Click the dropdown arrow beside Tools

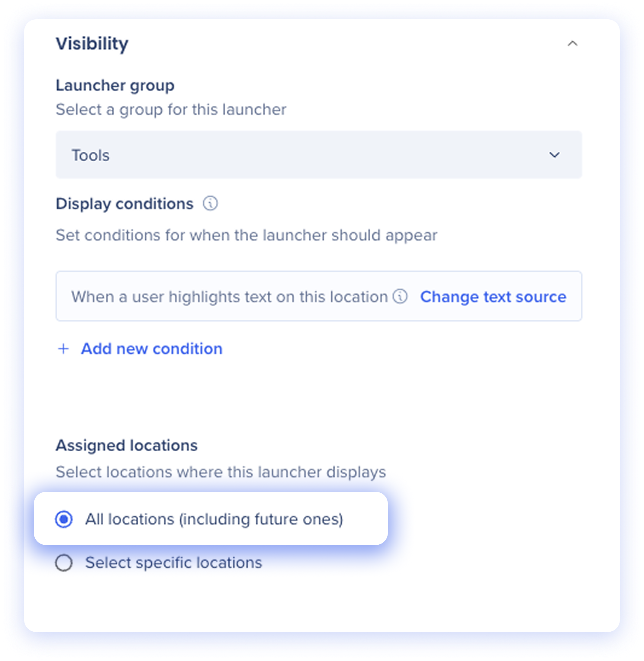click(x=554, y=155)
